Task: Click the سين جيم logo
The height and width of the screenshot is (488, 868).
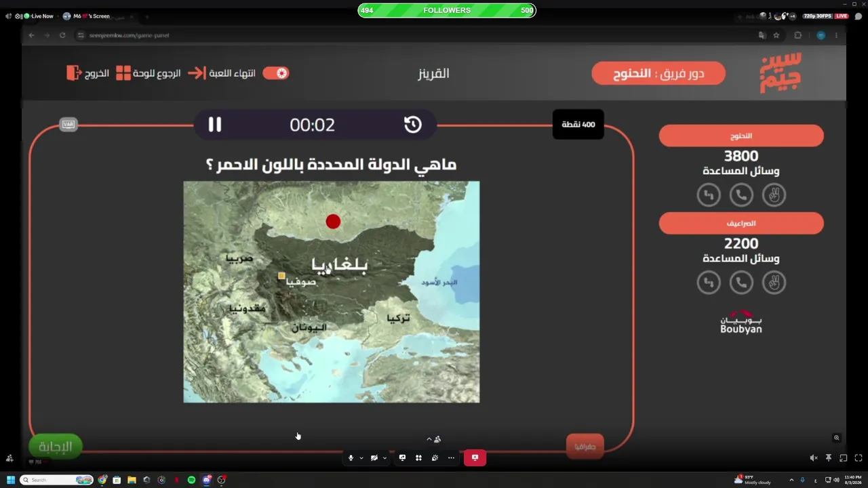Action: coord(781,72)
